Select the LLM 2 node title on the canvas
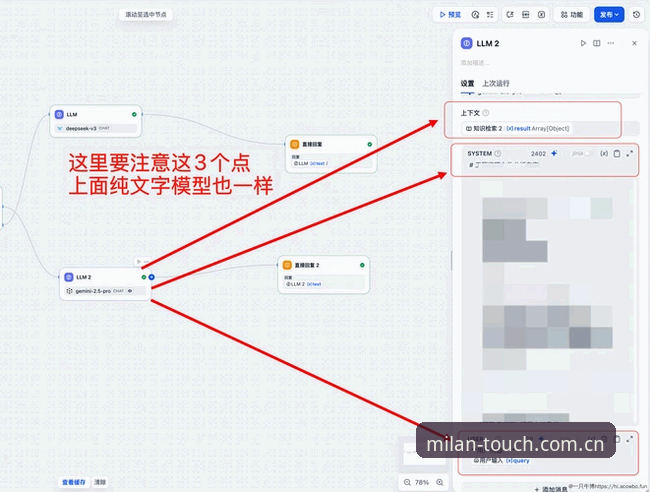The image size is (650, 492). (84, 277)
